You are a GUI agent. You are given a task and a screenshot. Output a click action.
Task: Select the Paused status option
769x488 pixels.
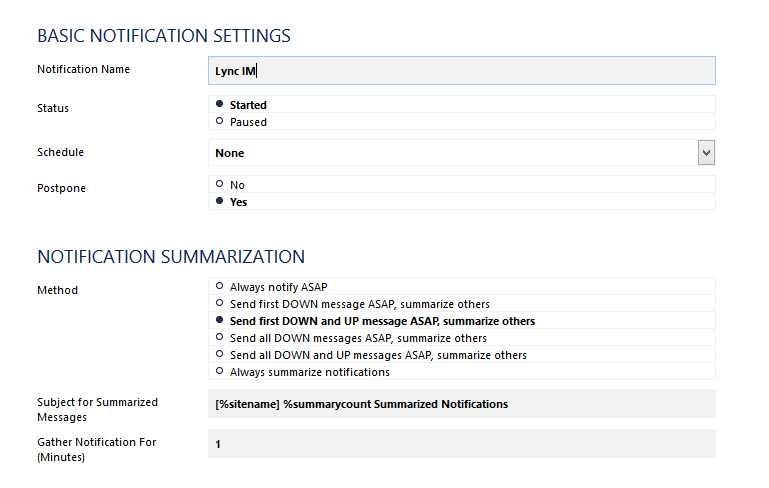coord(219,121)
